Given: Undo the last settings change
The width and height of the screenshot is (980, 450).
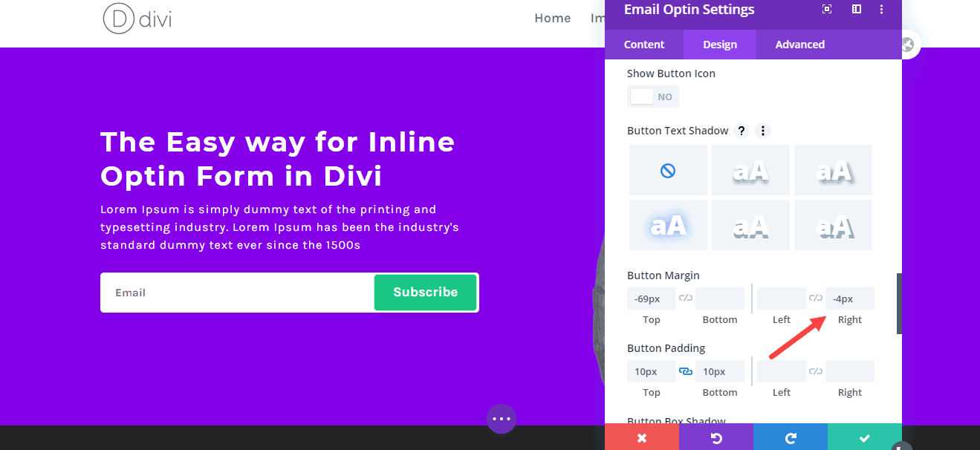Looking at the screenshot, I should coord(716,437).
